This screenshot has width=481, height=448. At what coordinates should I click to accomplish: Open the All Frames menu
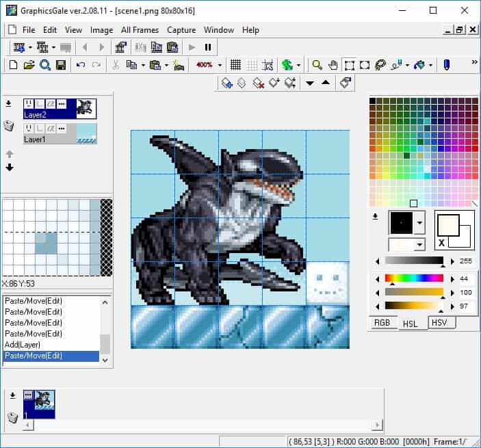click(x=140, y=30)
